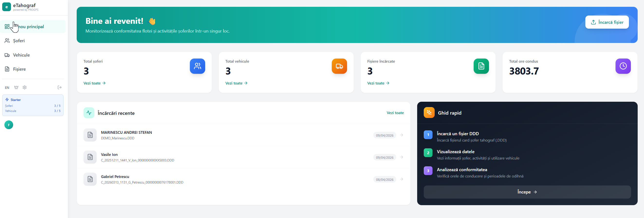The width and height of the screenshot is (644, 218).
Task: Click the crown subscription icon in sidebar
Action: [16, 87]
